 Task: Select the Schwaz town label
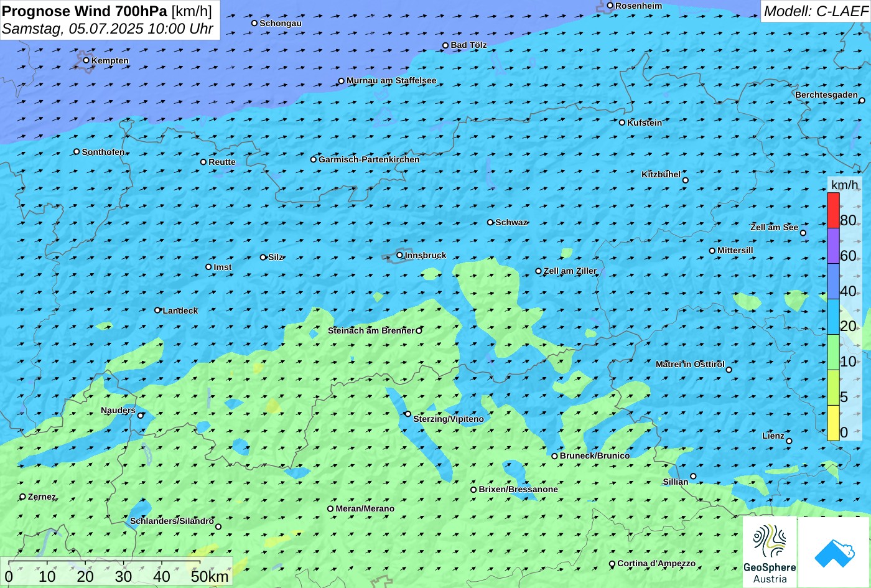[511, 222]
